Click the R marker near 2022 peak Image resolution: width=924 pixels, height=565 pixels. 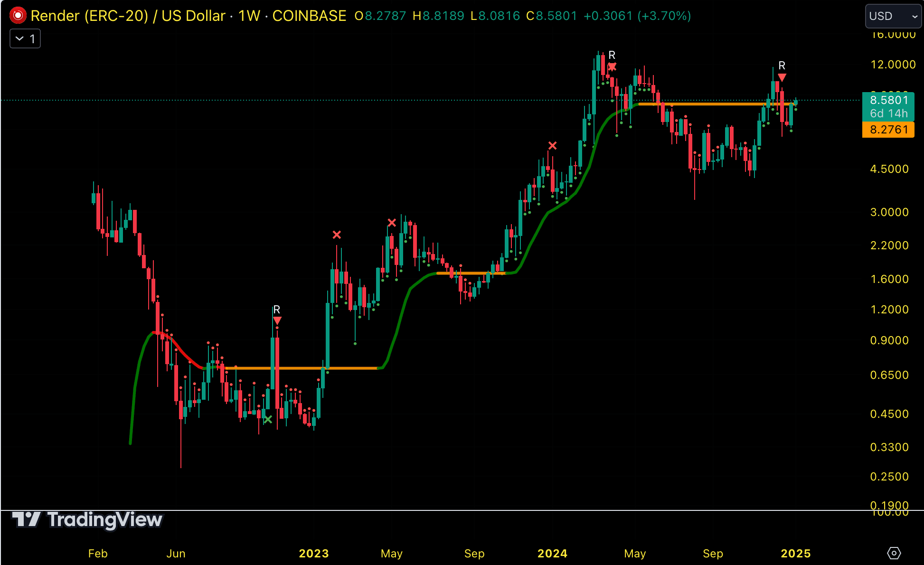click(x=277, y=310)
